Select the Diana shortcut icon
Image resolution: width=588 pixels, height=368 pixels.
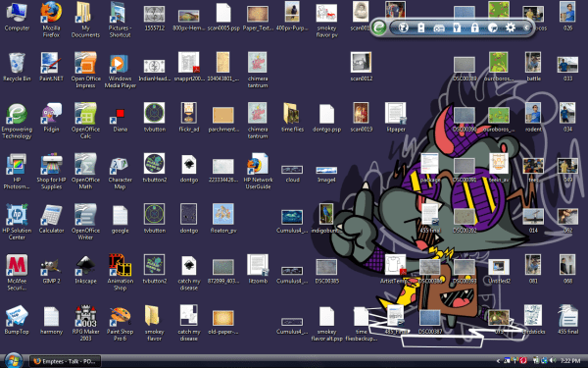tap(120, 120)
